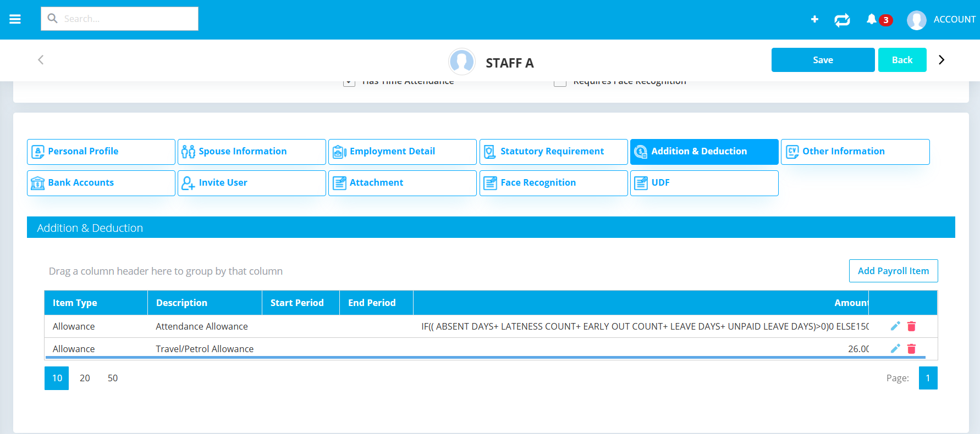Switch to the Personal Profile tab

[x=101, y=152]
